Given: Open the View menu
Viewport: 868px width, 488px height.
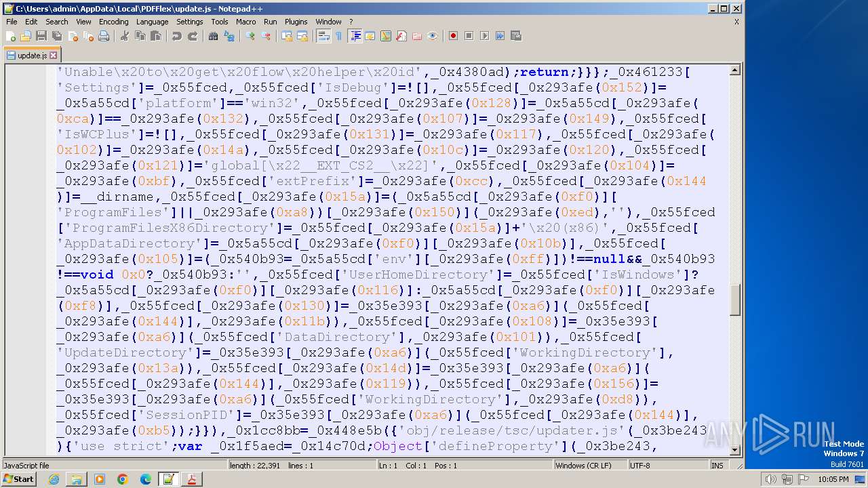Looking at the screenshot, I should pos(83,22).
